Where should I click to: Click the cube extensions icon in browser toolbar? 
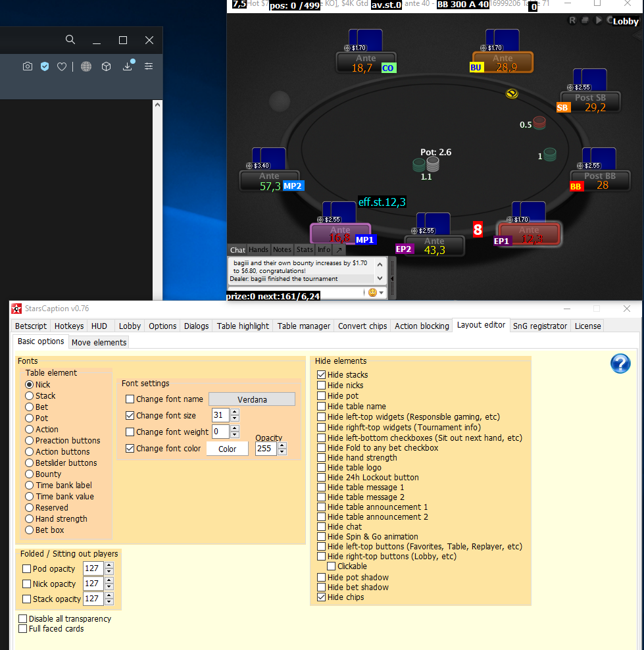pos(106,66)
